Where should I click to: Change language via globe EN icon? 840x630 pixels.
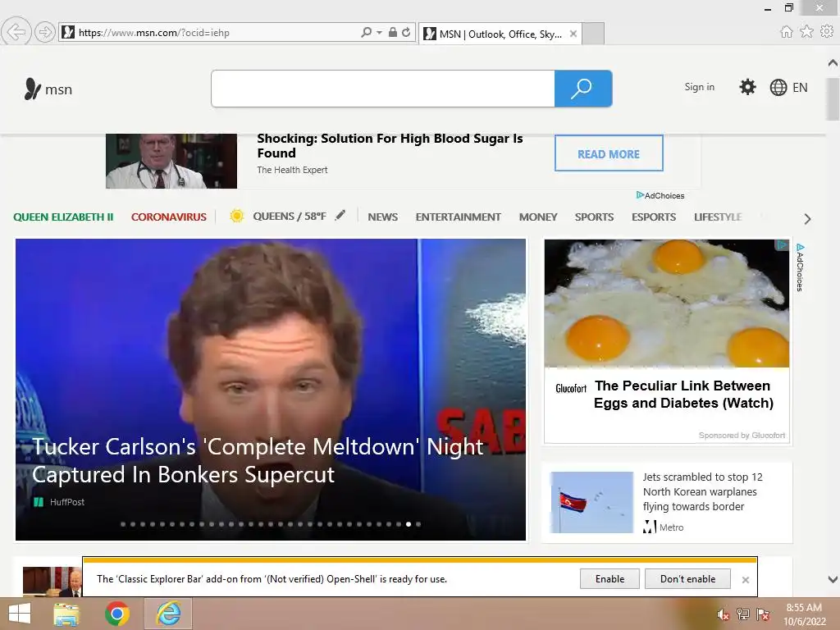click(788, 87)
